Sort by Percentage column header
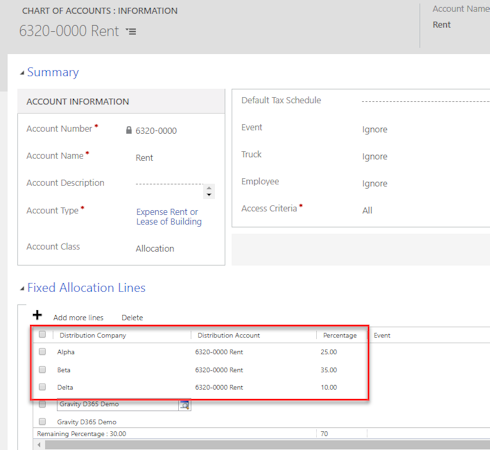Viewport: 490px width, 450px height. click(340, 335)
